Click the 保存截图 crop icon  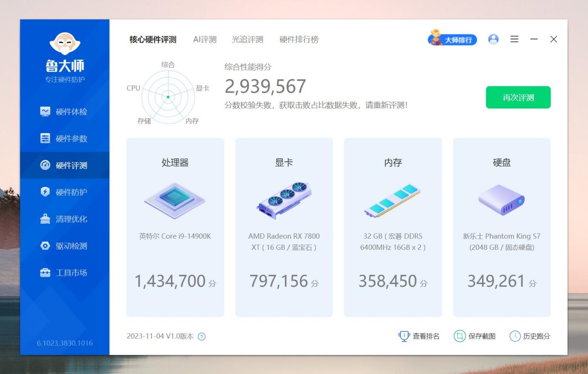(x=459, y=336)
